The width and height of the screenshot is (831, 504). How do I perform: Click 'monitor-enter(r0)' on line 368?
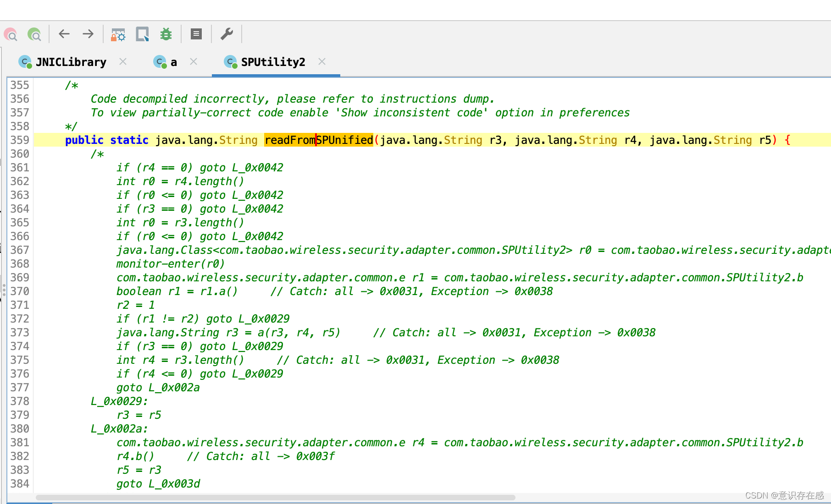coord(171,264)
